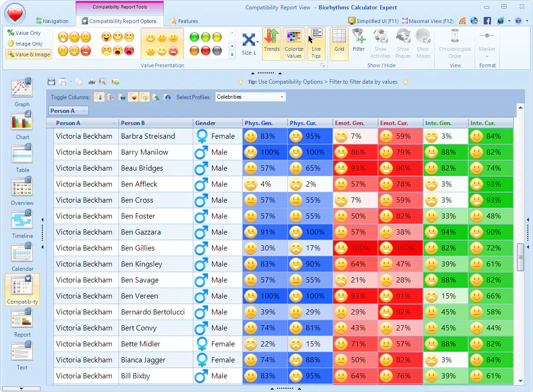Open the Calendar view in sidebar
This screenshot has width=533, height=392.
click(x=22, y=257)
